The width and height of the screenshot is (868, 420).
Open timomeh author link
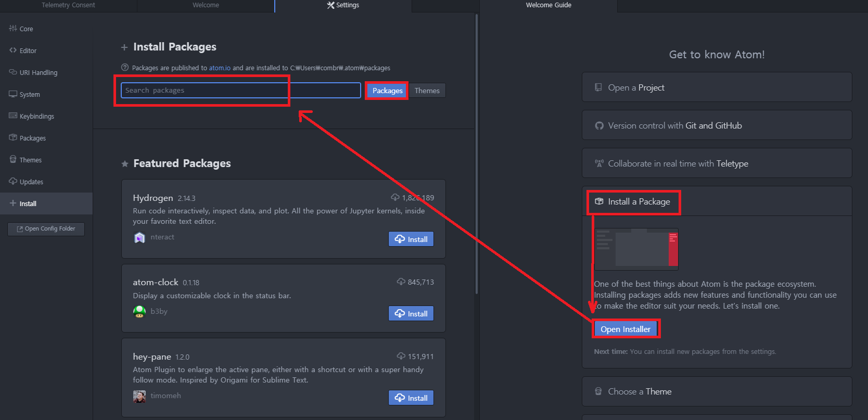coord(165,396)
